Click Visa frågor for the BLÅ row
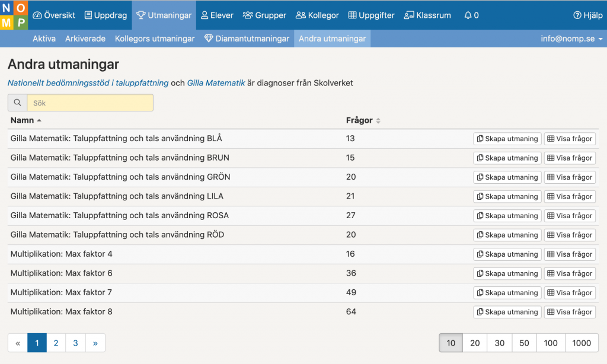The image size is (607, 364). tap(570, 139)
